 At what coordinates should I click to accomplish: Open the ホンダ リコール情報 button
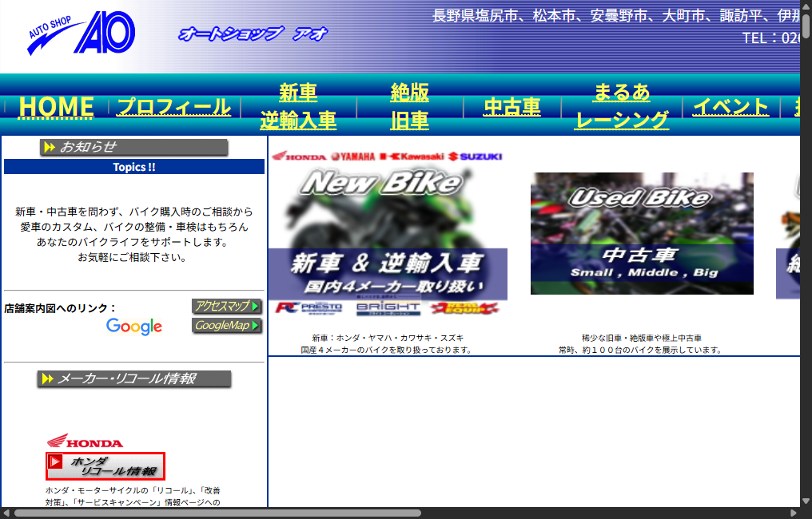coord(105,466)
